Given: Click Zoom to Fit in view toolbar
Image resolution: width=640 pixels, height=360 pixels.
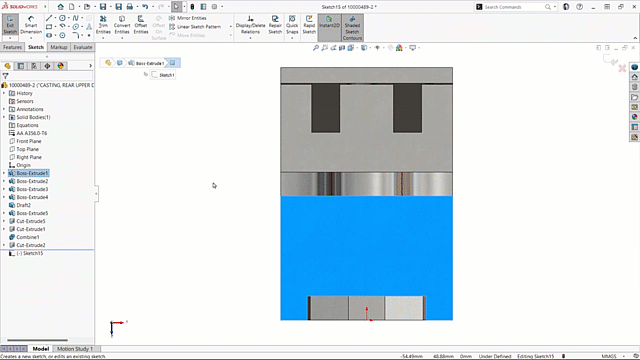Looking at the screenshot, I should (316, 48).
